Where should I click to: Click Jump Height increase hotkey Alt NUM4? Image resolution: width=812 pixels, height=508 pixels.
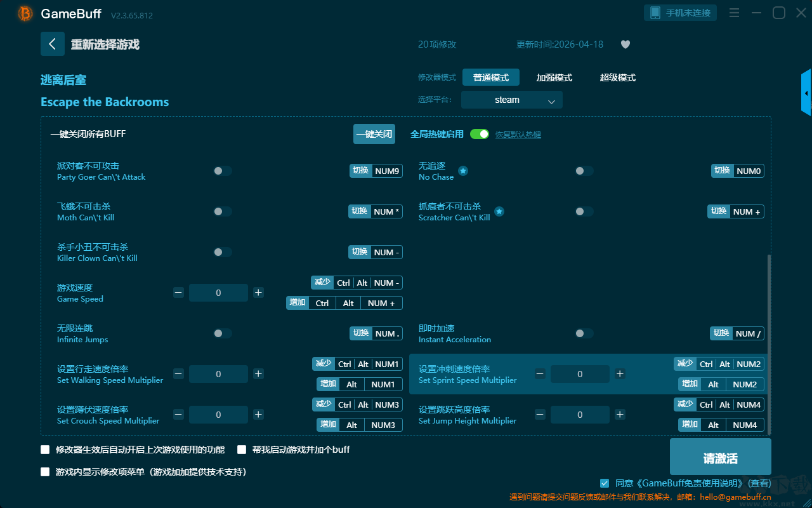pos(721,425)
